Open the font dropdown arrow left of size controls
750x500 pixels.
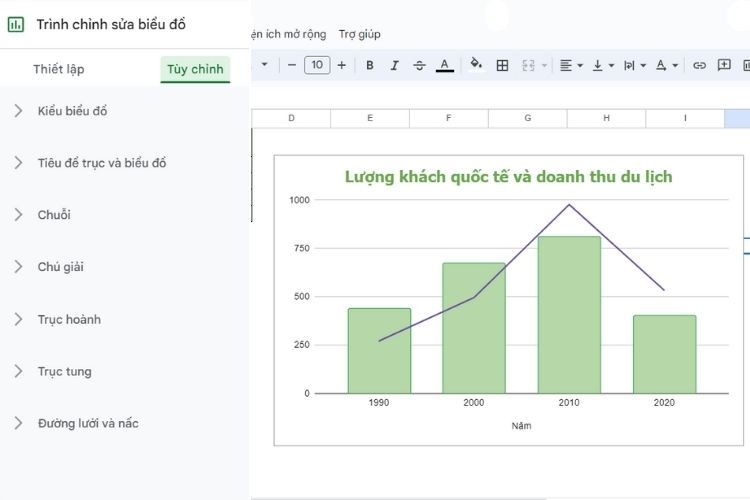pyautogui.click(x=265, y=64)
